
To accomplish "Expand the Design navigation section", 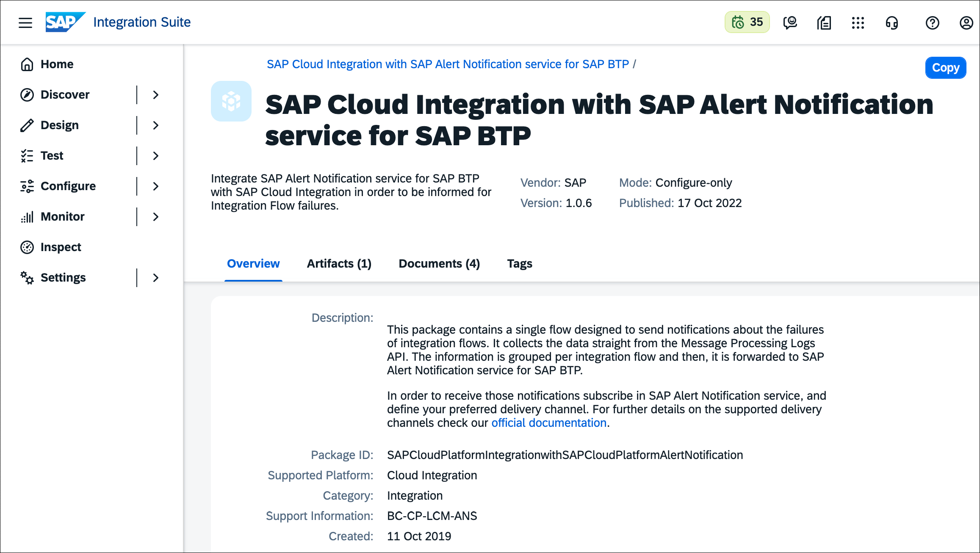I will tap(155, 125).
